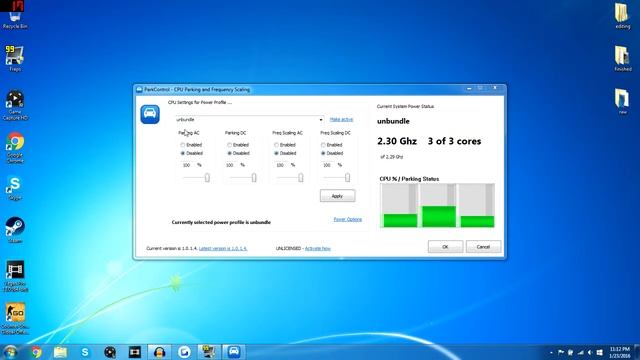The image size is (640, 360).
Task: Select ParkControl taskbar button
Action: click(x=234, y=352)
